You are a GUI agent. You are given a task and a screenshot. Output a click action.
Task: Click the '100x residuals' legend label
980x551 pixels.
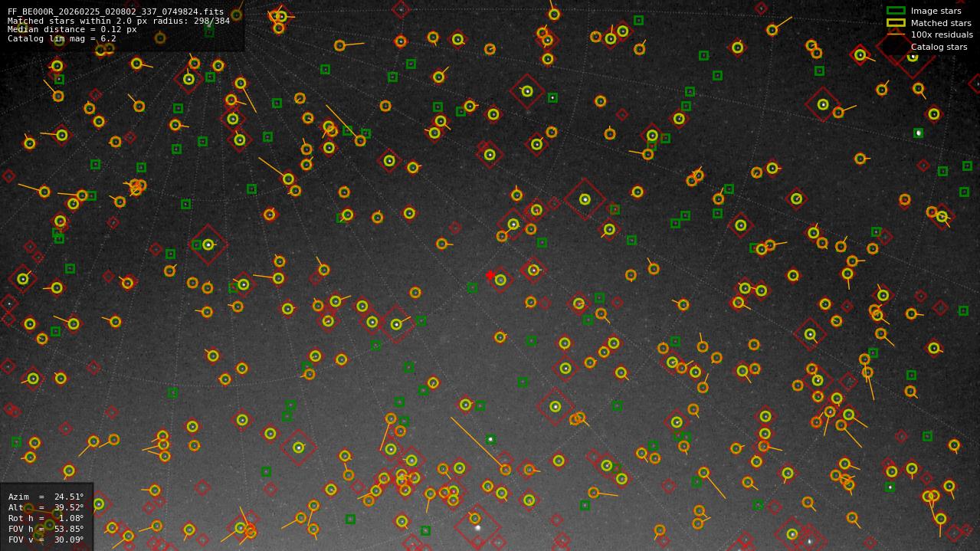pos(942,34)
